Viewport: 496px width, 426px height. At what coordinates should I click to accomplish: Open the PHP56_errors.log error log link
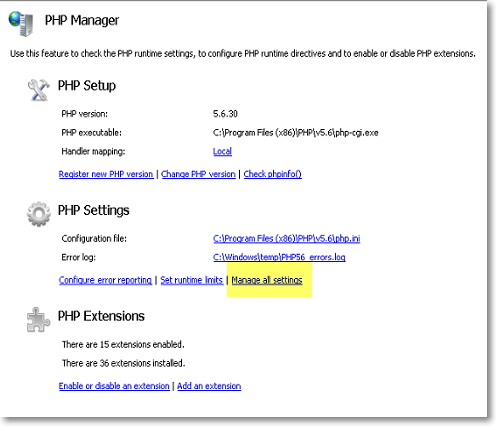(279, 257)
